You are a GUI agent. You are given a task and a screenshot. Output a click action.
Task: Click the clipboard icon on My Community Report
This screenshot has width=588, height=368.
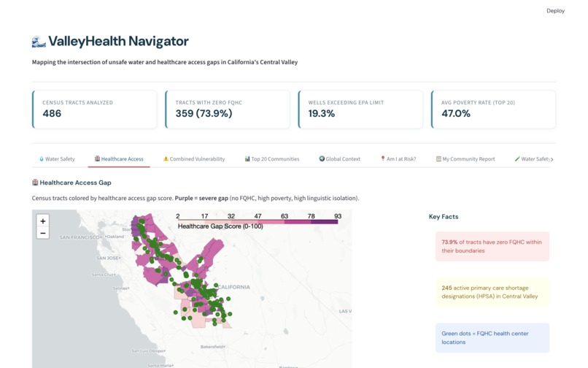click(x=438, y=159)
